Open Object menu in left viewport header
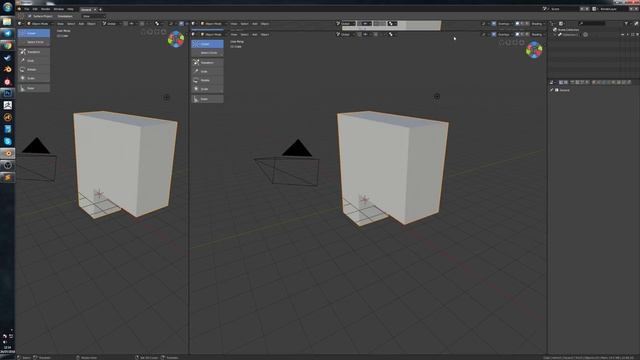This screenshot has width=640, height=360. point(91,24)
